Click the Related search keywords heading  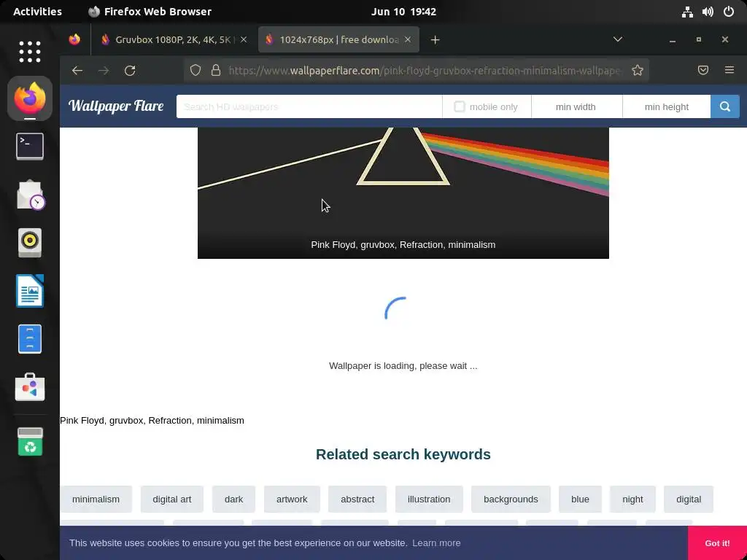click(x=403, y=454)
